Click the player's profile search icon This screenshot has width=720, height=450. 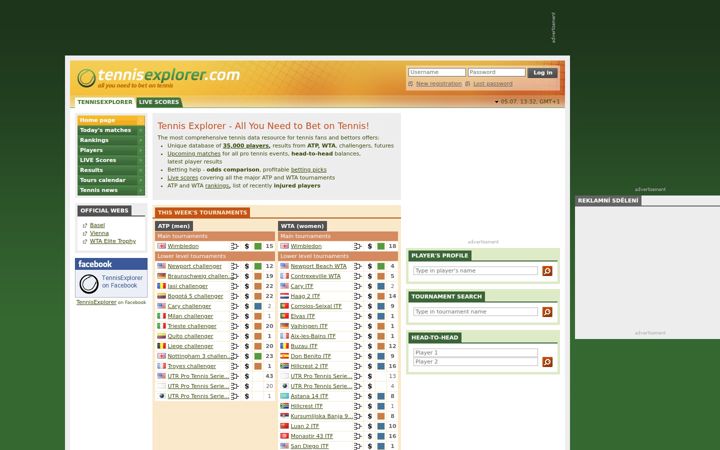[547, 271]
